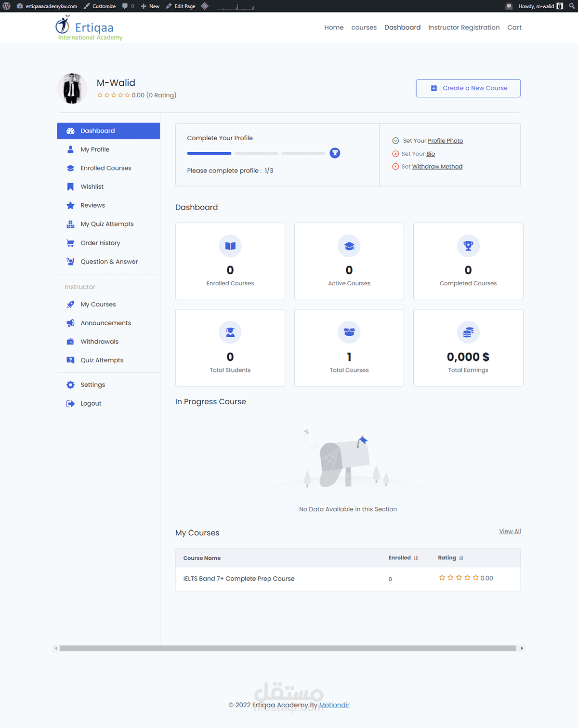Click New in the admin bar
Image resolution: width=578 pixels, height=728 pixels.
[150, 6]
